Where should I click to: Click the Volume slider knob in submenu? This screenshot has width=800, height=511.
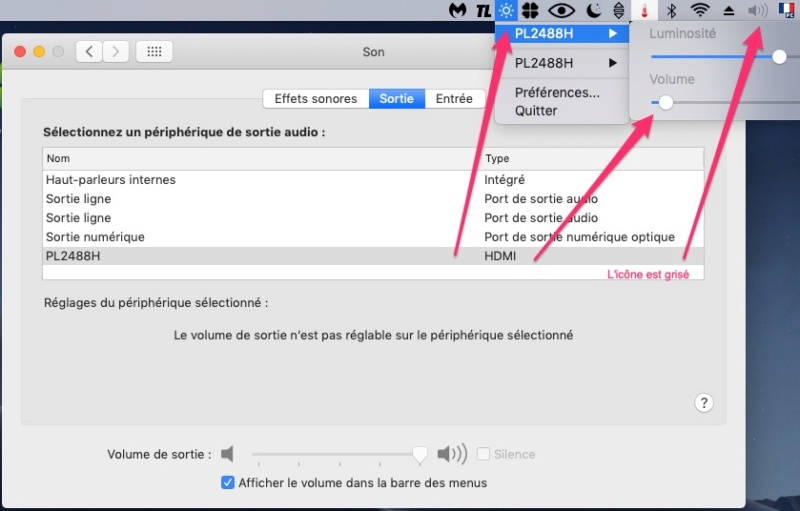pyautogui.click(x=665, y=103)
